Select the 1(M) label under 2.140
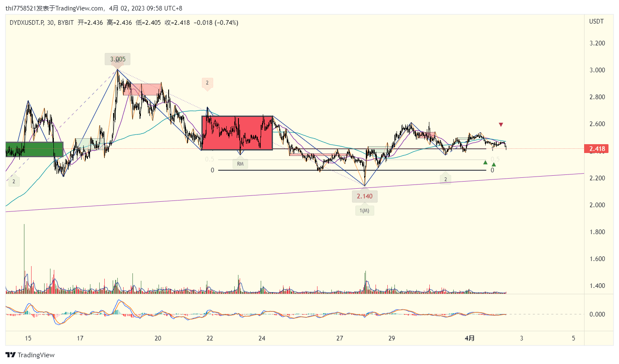Viewport: 619px width, 364px height. 365,211
